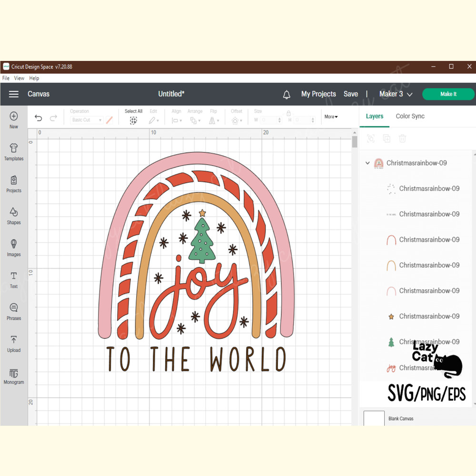Open the hamburger main menu
This screenshot has height=476, width=476.
[x=14, y=94]
